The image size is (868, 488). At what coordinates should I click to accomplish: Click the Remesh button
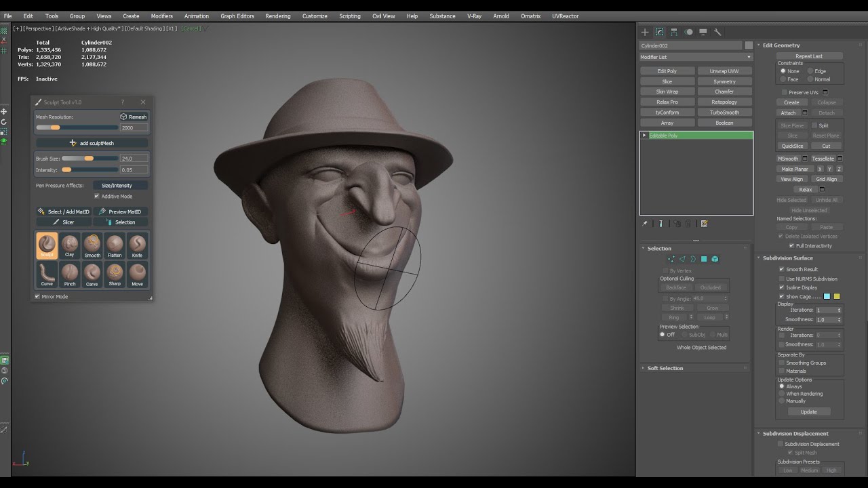click(x=133, y=116)
